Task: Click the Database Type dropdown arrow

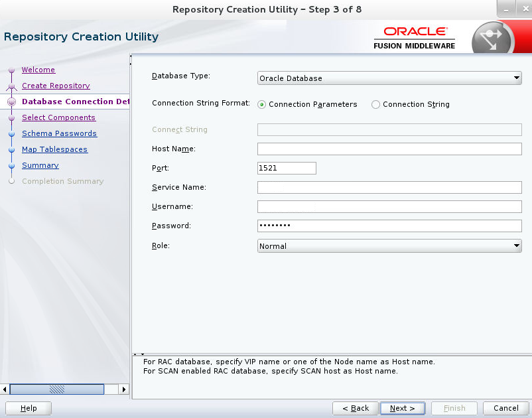Action: (517, 78)
